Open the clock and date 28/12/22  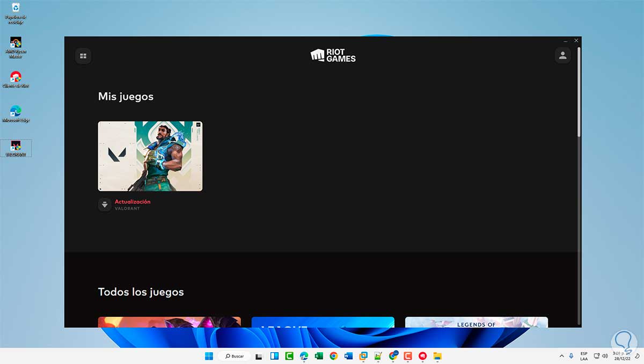620,356
